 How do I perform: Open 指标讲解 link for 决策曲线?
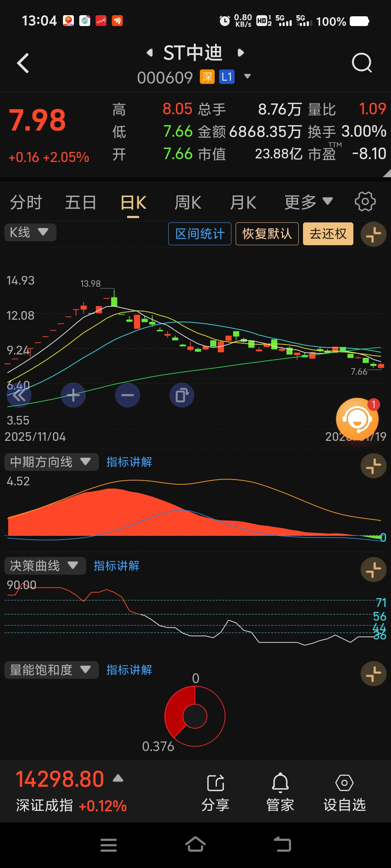pyautogui.click(x=116, y=566)
